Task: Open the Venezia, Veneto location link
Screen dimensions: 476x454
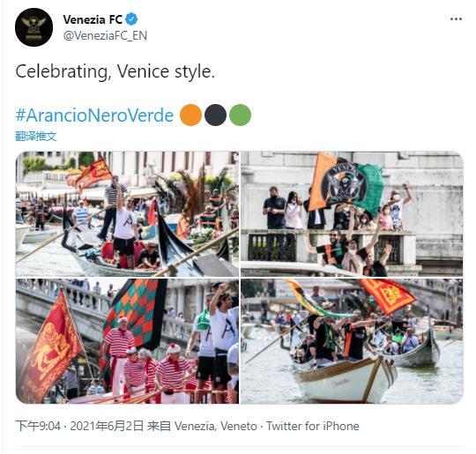Action: pyautogui.click(x=216, y=426)
